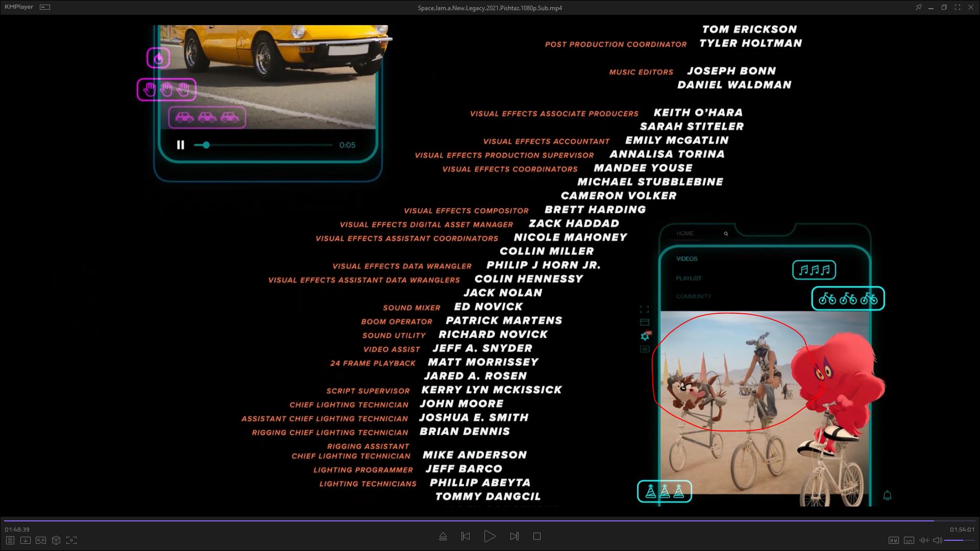Click the download video icon
The image size is (980, 551).
[25, 540]
